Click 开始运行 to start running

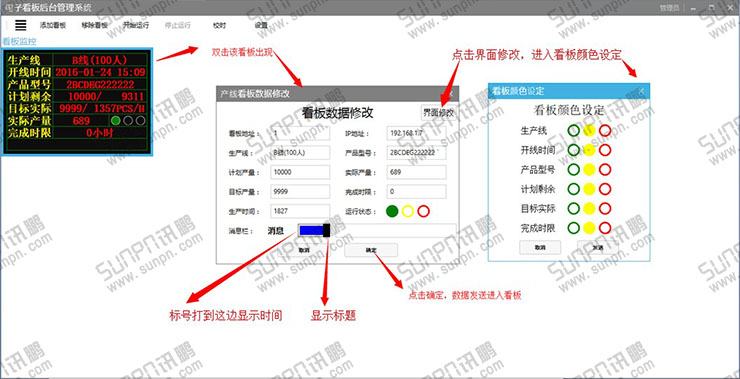(136, 25)
